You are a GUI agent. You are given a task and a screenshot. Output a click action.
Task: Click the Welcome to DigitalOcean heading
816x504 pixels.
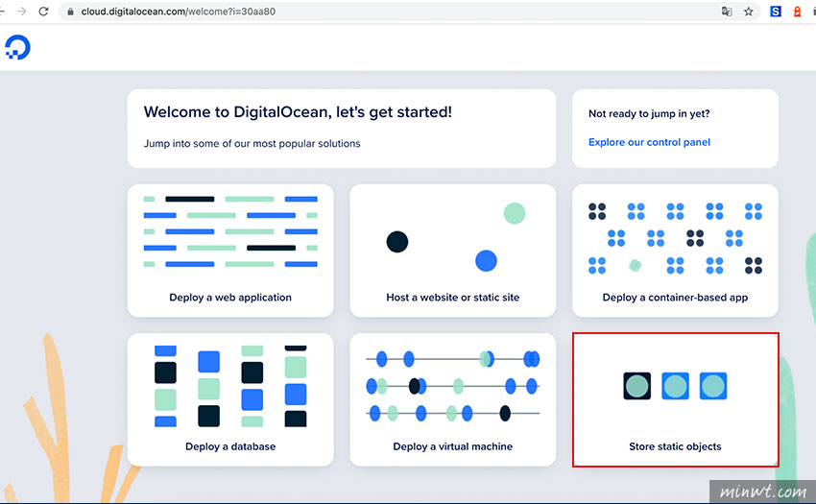pyautogui.click(x=298, y=112)
